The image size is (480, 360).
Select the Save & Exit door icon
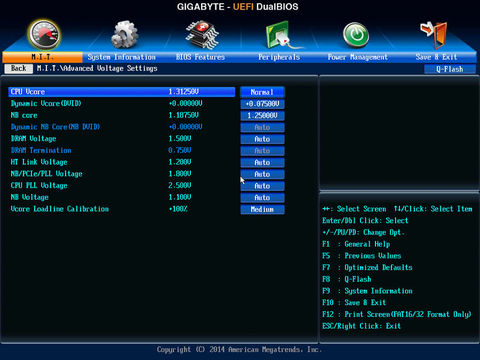click(x=434, y=35)
